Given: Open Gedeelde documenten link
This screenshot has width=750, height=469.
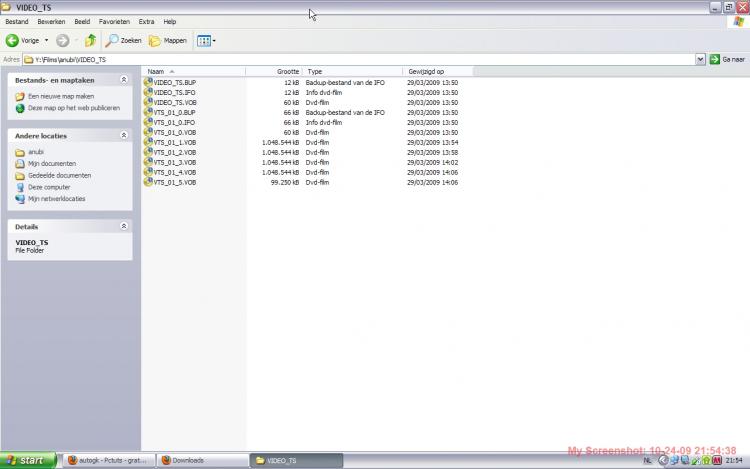Looking at the screenshot, I should click(59, 175).
